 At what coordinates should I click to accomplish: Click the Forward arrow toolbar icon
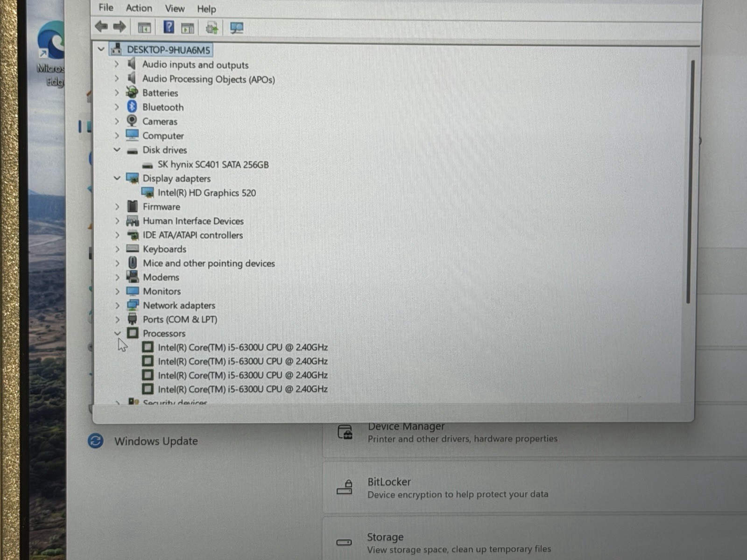click(x=120, y=27)
